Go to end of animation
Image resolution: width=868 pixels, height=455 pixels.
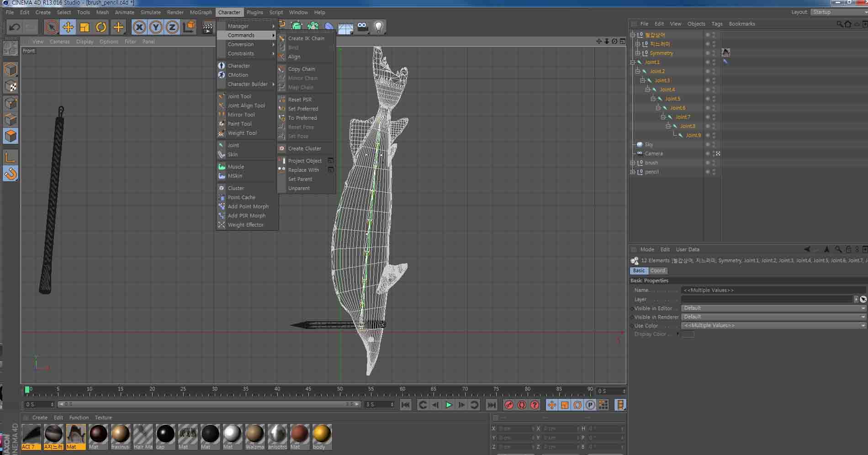491,405
